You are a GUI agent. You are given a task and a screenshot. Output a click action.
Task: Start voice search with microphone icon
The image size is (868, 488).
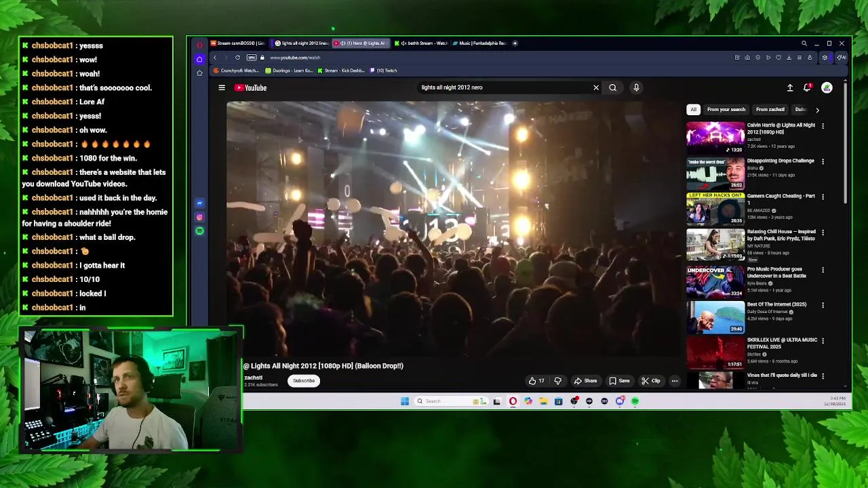[636, 87]
